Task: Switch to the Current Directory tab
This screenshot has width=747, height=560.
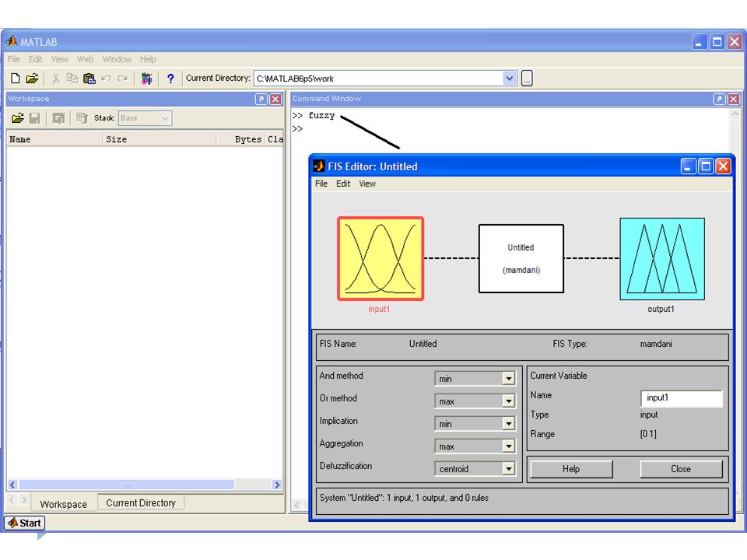Action: (141, 503)
